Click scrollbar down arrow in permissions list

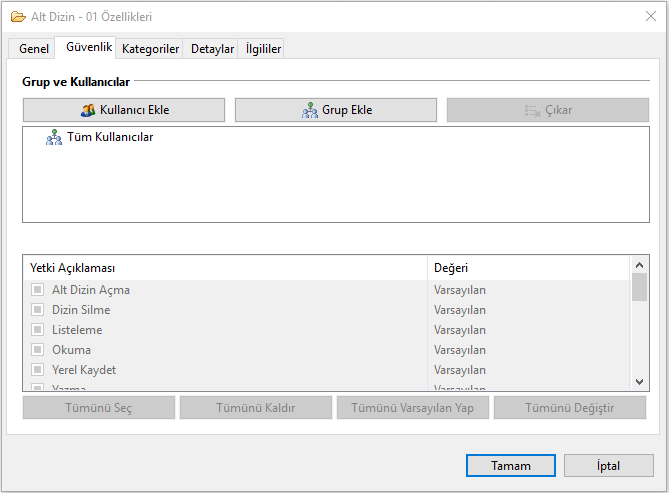[640, 381]
